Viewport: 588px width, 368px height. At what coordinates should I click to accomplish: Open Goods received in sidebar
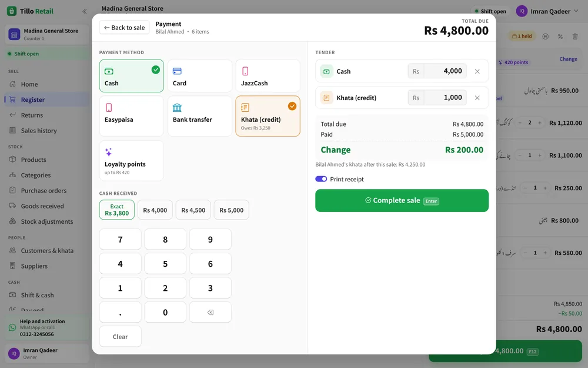(x=46, y=205)
